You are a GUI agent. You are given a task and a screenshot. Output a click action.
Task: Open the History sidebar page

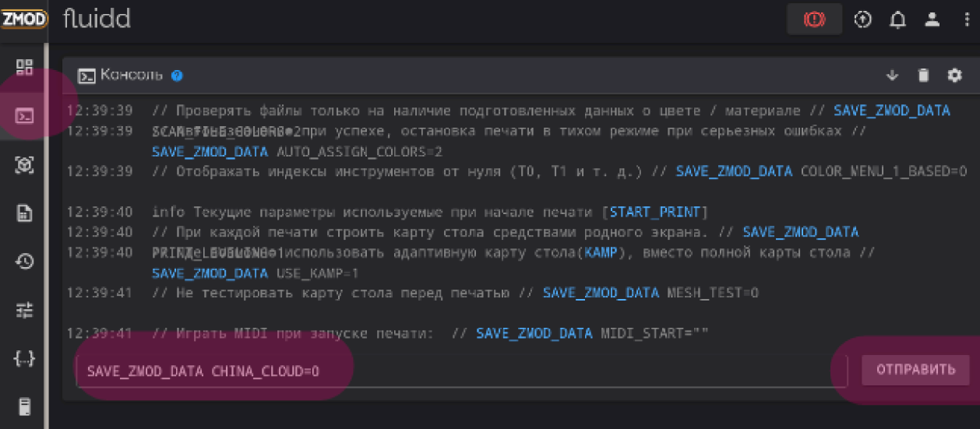coord(24,262)
